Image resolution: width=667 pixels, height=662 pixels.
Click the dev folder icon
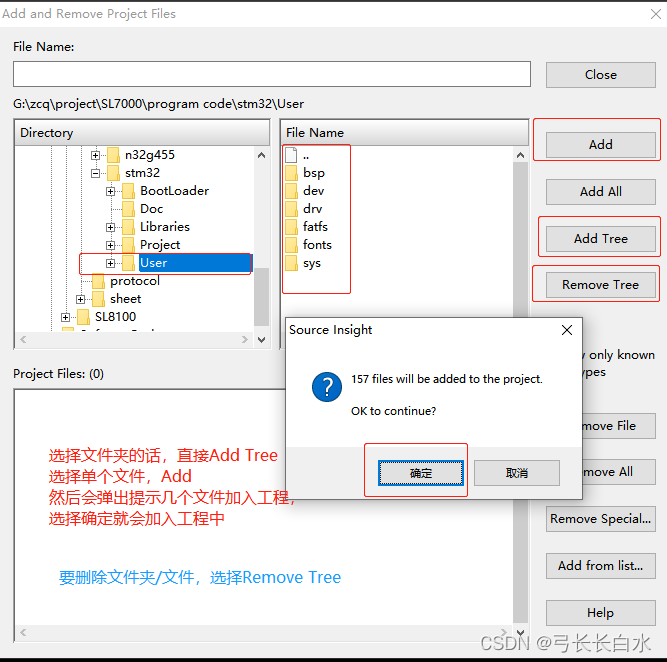coord(291,191)
